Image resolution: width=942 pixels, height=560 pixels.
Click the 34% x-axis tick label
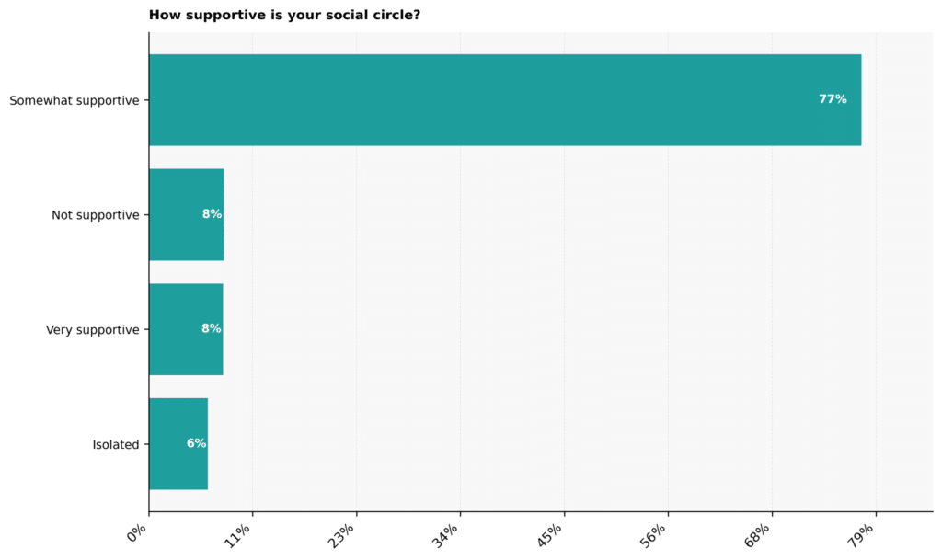click(446, 535)
